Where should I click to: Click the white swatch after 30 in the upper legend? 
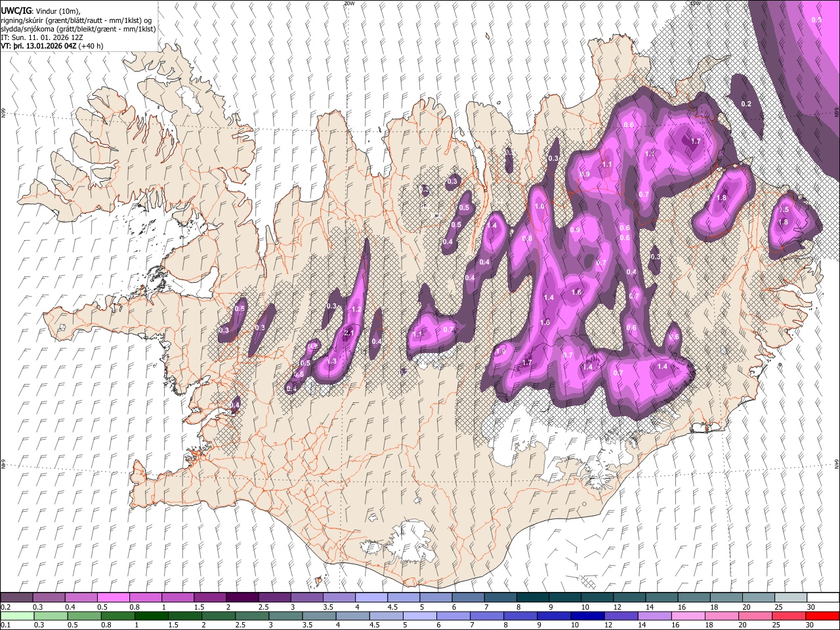point(823,598)
